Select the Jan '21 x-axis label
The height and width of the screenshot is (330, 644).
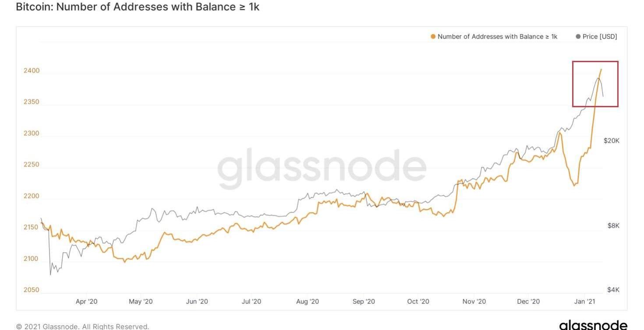[585, 302]
